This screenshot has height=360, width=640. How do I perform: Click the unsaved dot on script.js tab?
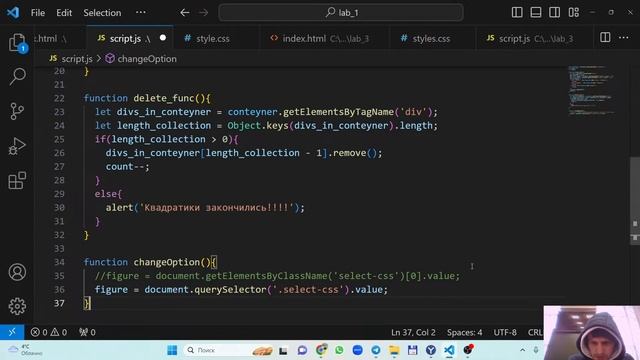pos(163,38)
